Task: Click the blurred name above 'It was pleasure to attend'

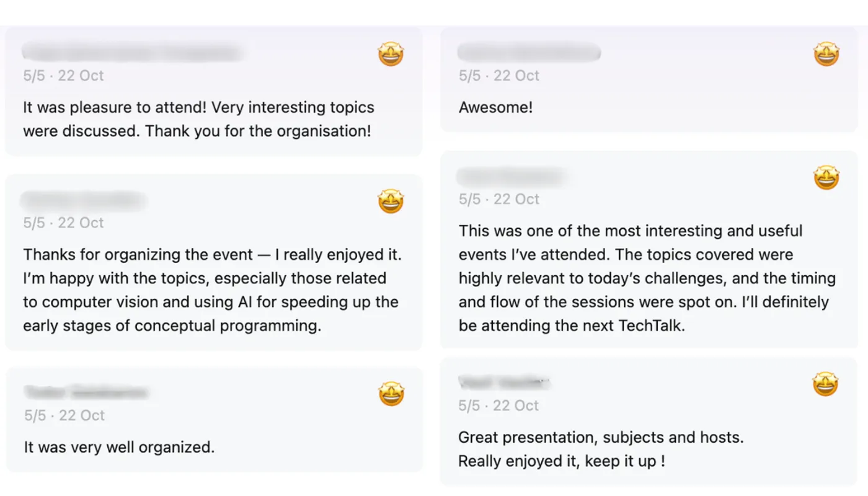Action: coord(132,53)
